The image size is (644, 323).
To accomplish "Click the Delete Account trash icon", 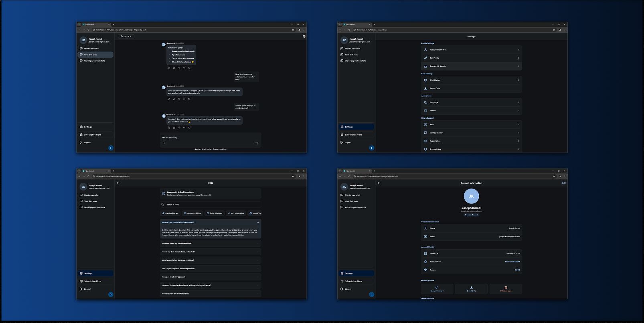I will (x=506, y=287).
